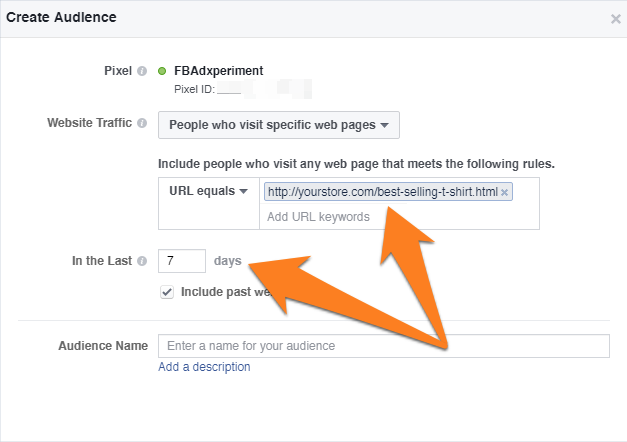Open the People who visit specific web pages dropdown
Screen dimensions: 627x442
pyautogui.click(x=279, y=125)
